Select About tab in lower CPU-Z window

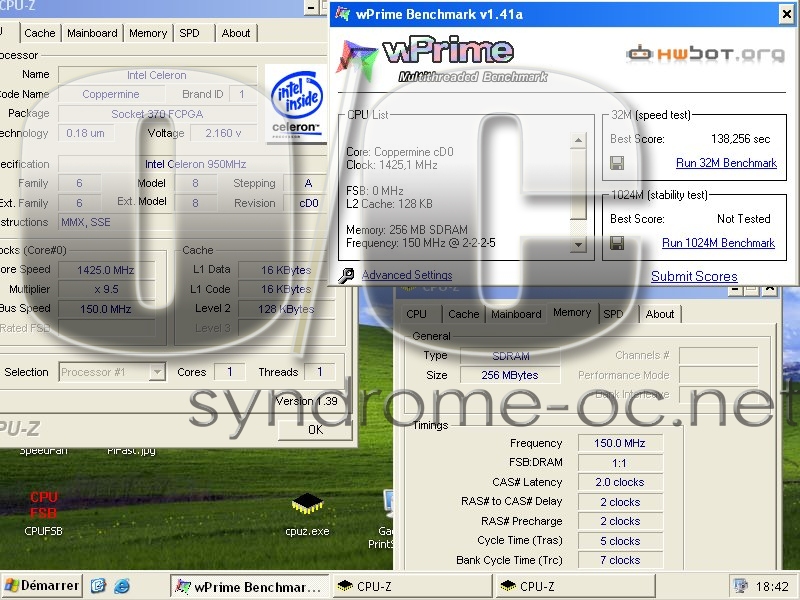point(660,314)
